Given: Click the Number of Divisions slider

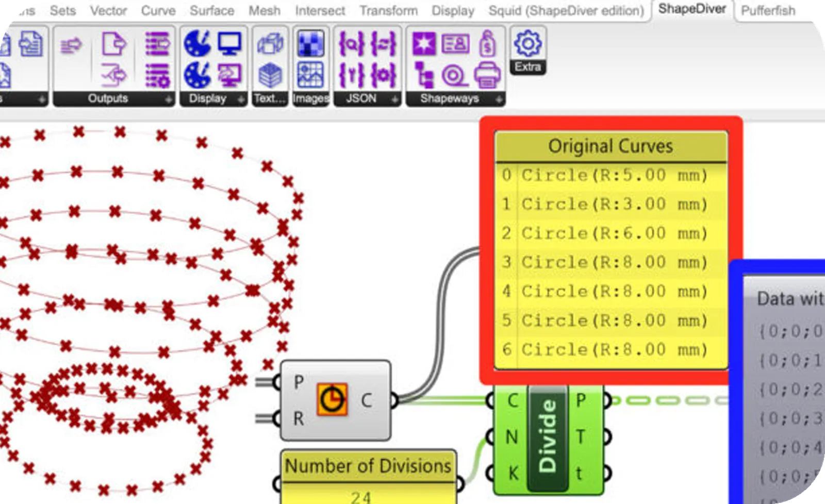Looking at the screenshot, I should click(x=368, y=496).
